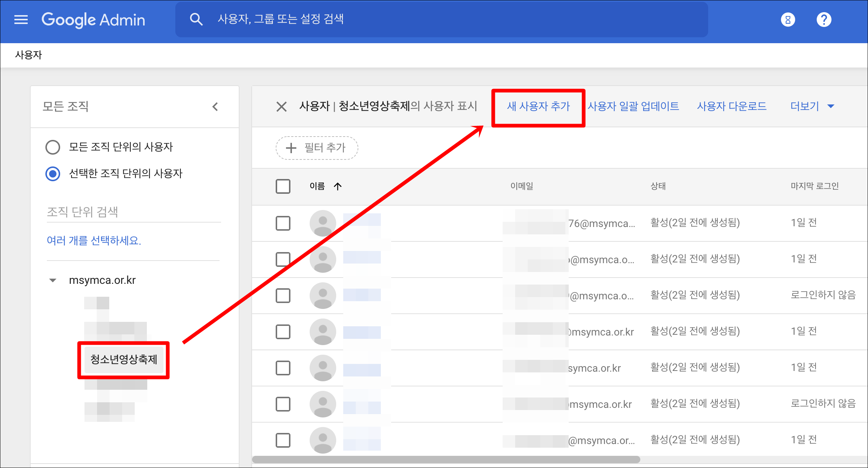The height and width of the screenshot is (468, 868).
Task: Open the hamburger main menu
Action: coord(21,20)
